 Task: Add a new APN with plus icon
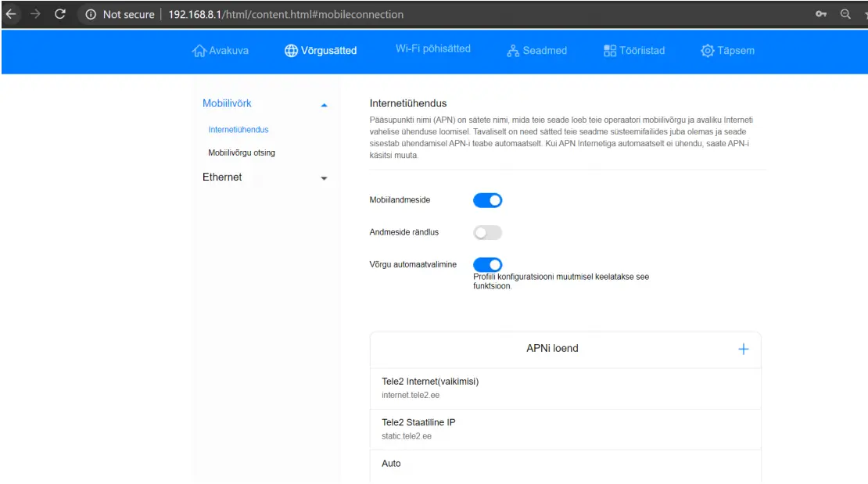pyautogui.click(x=744, y=349)
